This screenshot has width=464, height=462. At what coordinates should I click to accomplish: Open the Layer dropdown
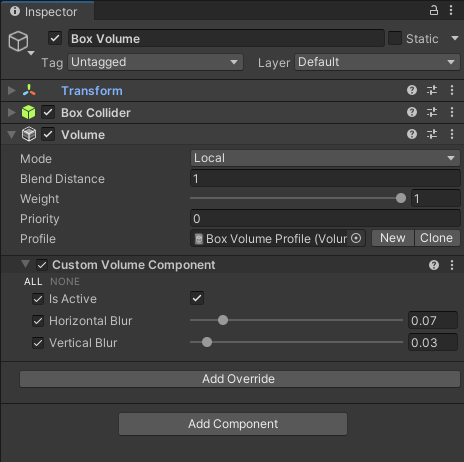pos(377,62)
